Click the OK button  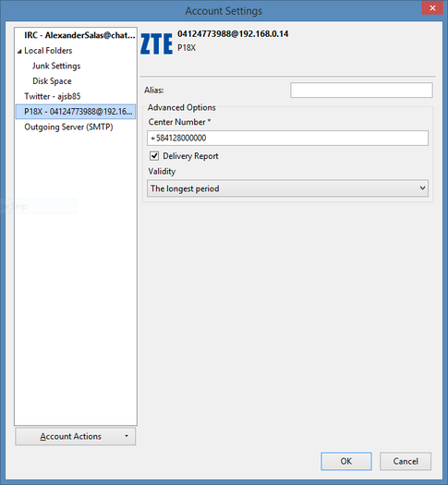[346, 461]
